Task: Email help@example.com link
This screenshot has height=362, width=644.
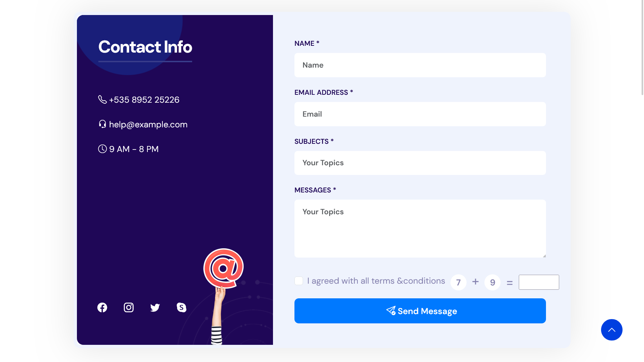Action: (x=148, y=124)
